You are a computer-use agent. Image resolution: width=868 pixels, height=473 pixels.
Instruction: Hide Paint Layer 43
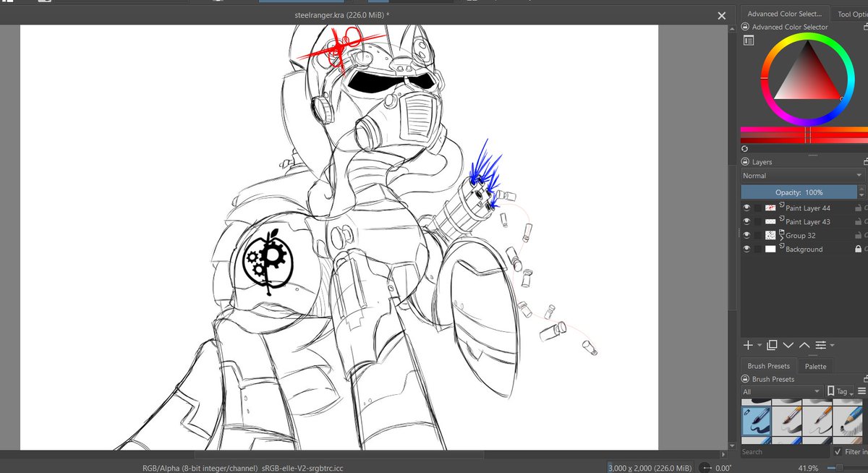pos(747,221)
